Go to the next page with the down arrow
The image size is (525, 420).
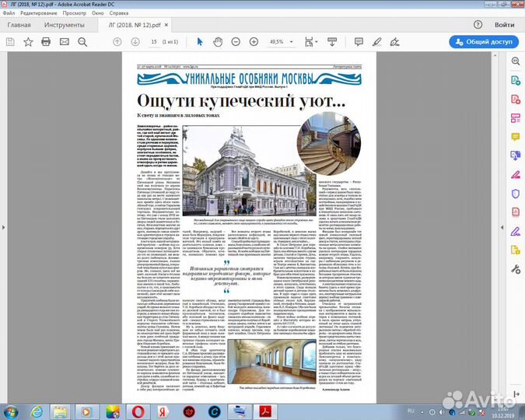coord(135,41)
